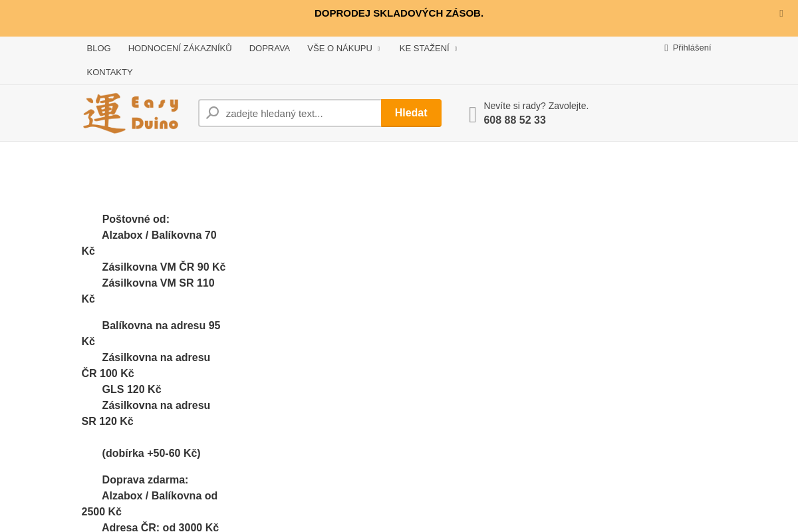Viewport: 798px width, 532px height.
Task: Focus the 'zadejte hledaný text' search field
Action: tap(299, 113)
